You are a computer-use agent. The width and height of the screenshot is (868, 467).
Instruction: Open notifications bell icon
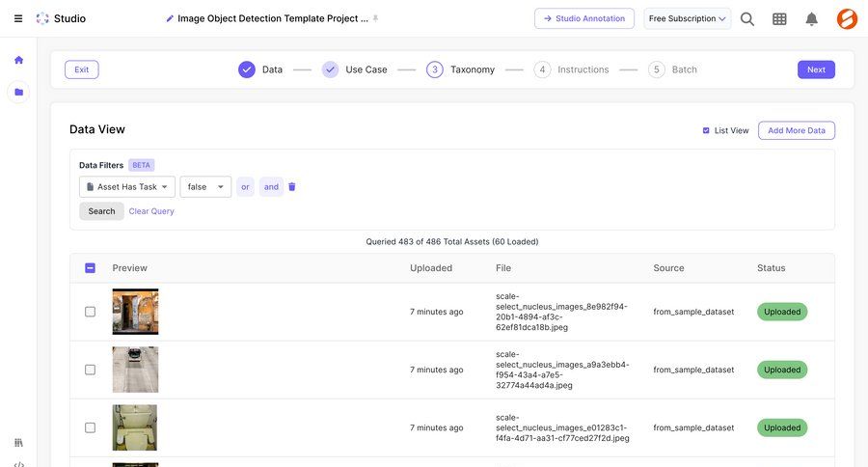tap(811, 18)
